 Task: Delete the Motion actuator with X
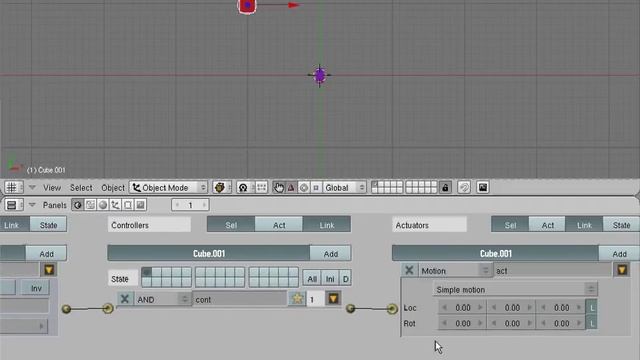[x=409, y=270]
